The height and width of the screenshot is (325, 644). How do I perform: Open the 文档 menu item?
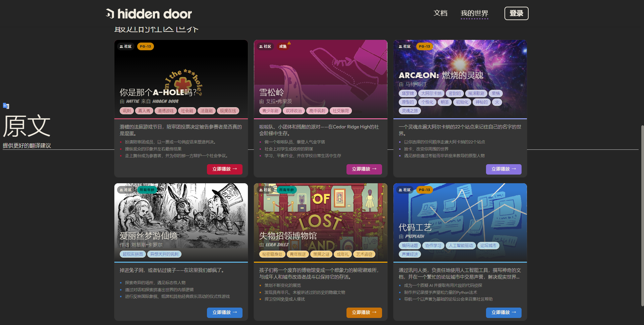pos(440,13)
